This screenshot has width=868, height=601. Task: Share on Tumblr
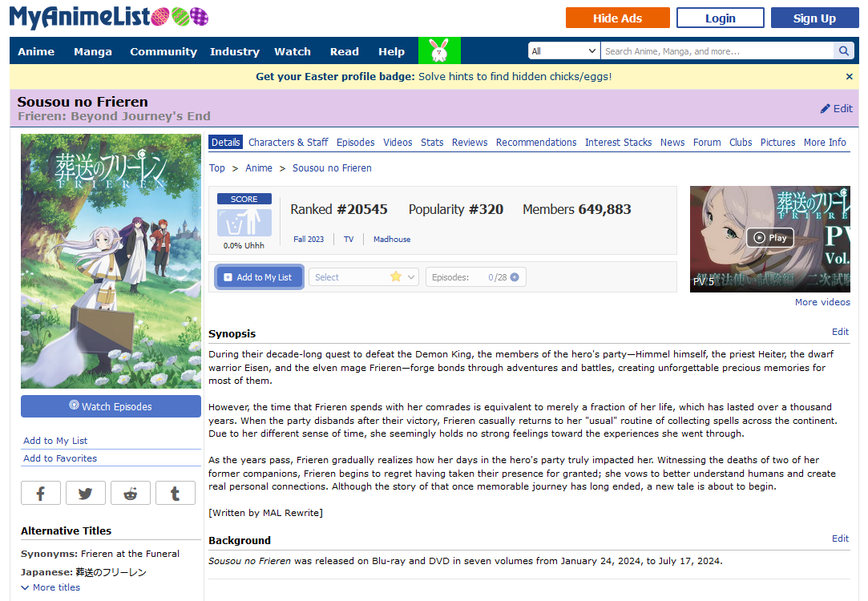[x=175, y=493]
